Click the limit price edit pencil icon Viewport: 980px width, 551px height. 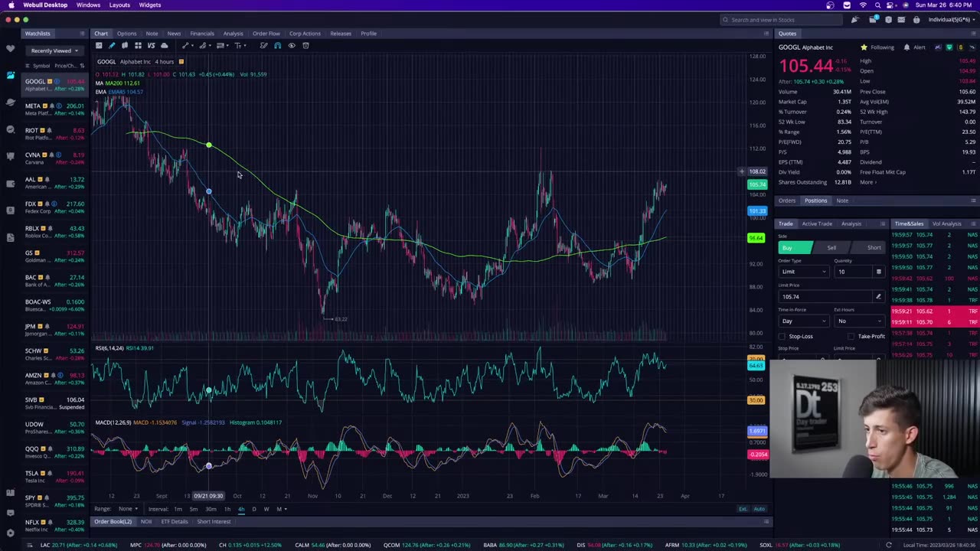[878, 296]
